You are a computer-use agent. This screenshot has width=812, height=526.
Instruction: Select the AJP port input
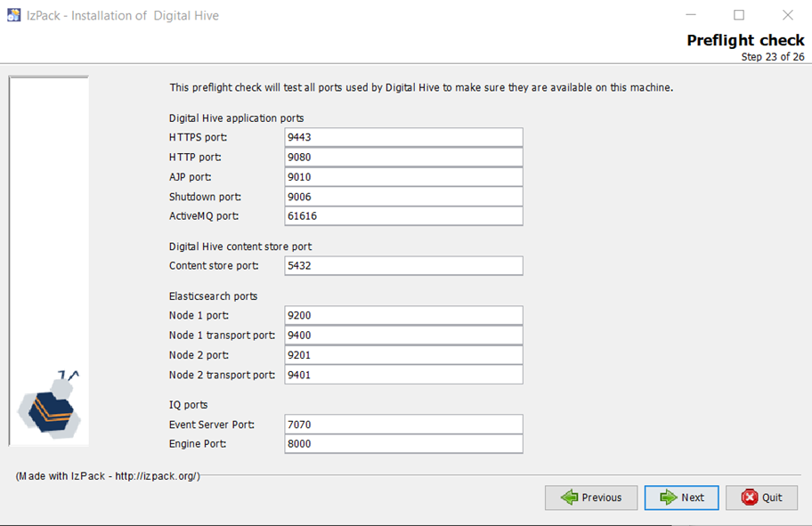404,177
